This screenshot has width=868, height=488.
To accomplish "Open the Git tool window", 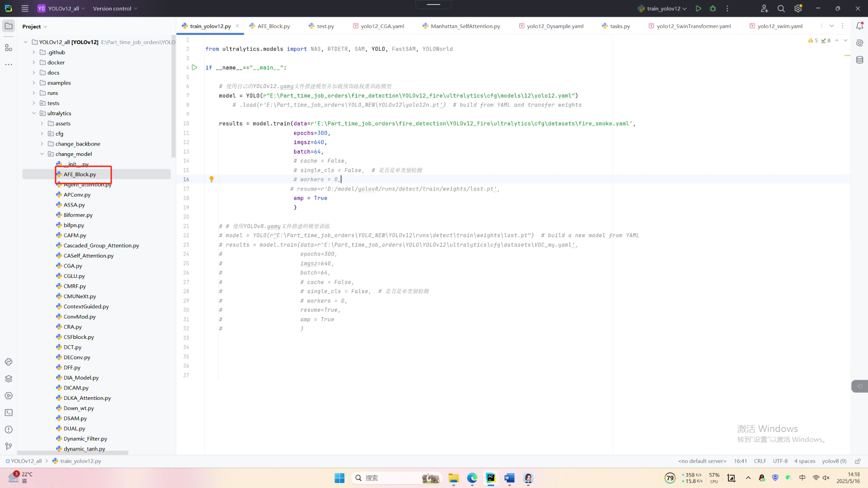I will [x=9, y=446].
